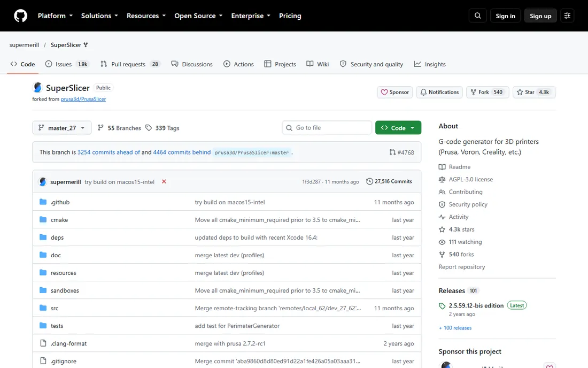The height and width of the screenshot is (368, 588).
Task: View the Insights tab
Action: pos(430,64)
